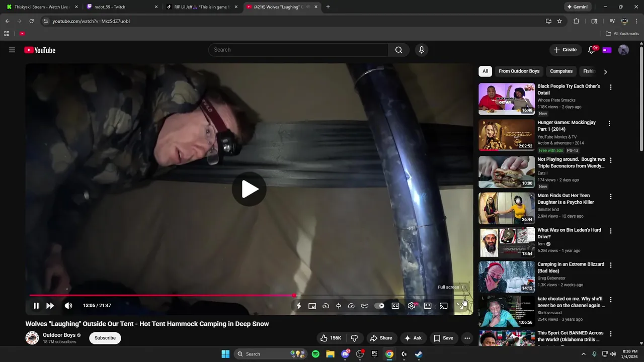Open Steam from taskbar
The height and width of the screenshot is (362, 644).
[x=419, y=354]
